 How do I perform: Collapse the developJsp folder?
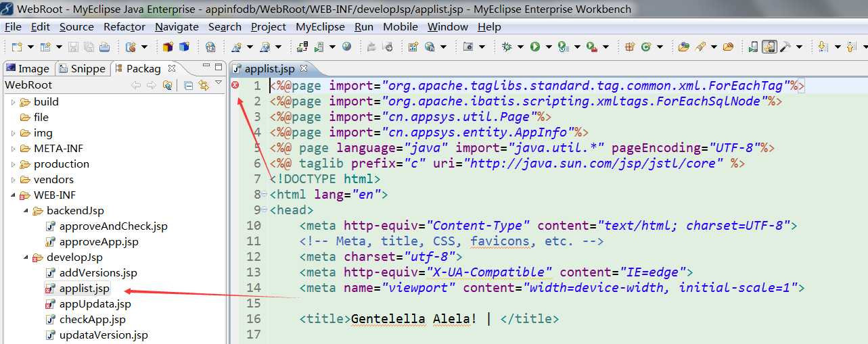click(26, 257)
